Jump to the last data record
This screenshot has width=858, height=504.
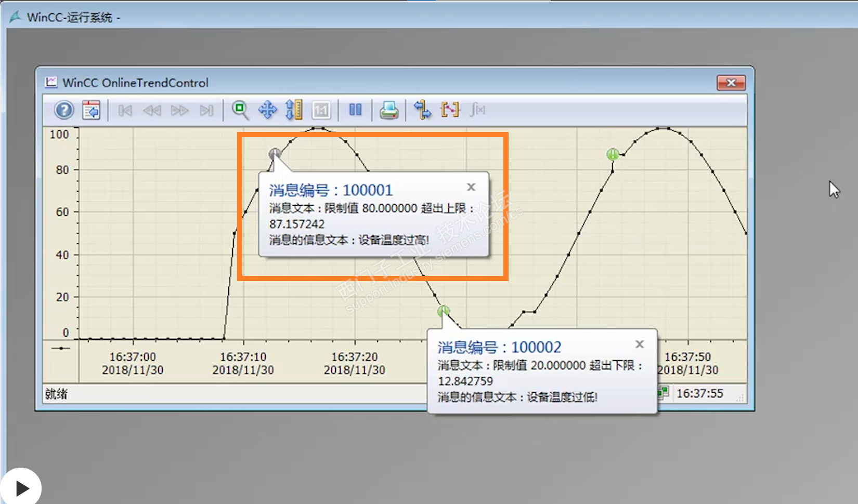[207, 110]
